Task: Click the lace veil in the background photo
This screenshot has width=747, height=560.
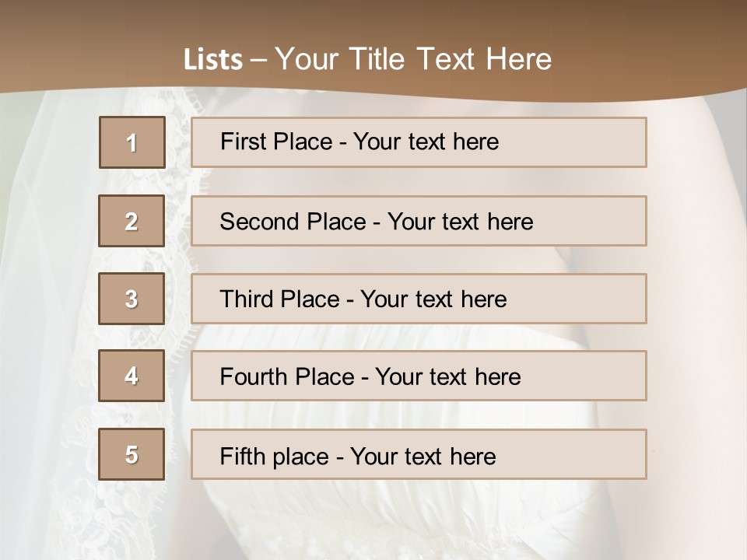Action: click(x=47, y=311)
